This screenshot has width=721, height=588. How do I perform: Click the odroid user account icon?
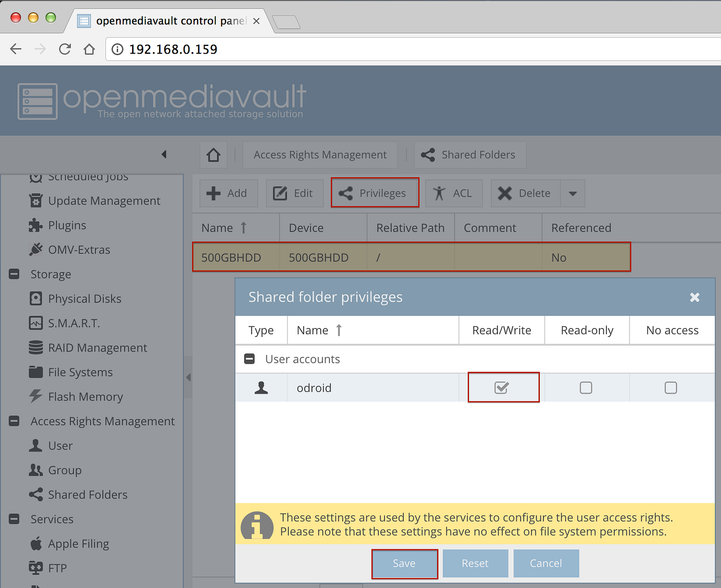[x=261, y=387]
